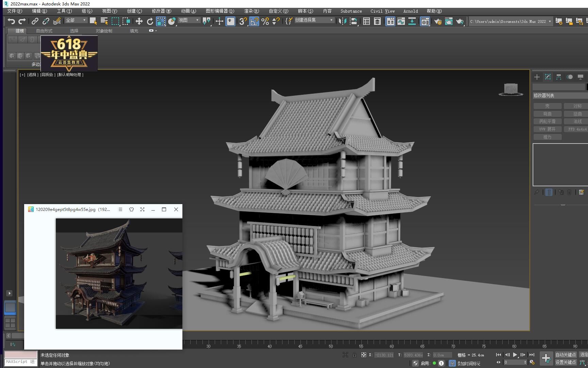This screenshot has height=368, width=588.
Task: Open the Material Editor icon
Action: click(x=425, y=21)
